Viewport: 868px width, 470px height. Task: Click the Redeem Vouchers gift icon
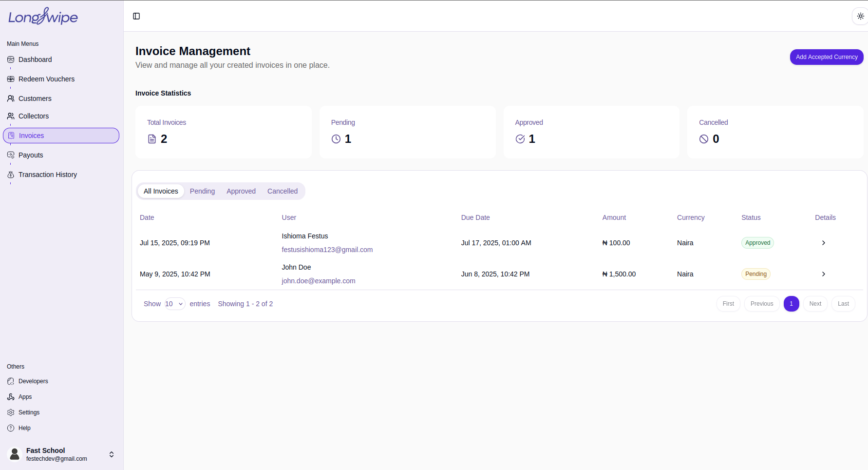pos(11,79)
